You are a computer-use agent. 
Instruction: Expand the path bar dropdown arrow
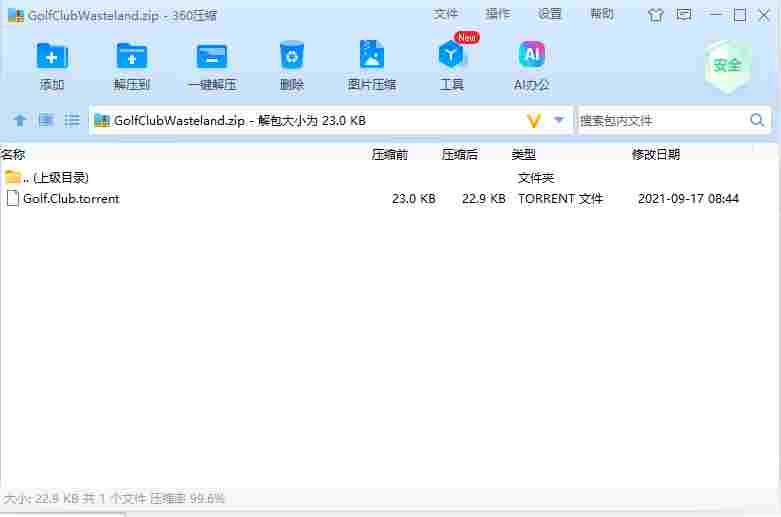pyautogui.click(x=559, y=120)
